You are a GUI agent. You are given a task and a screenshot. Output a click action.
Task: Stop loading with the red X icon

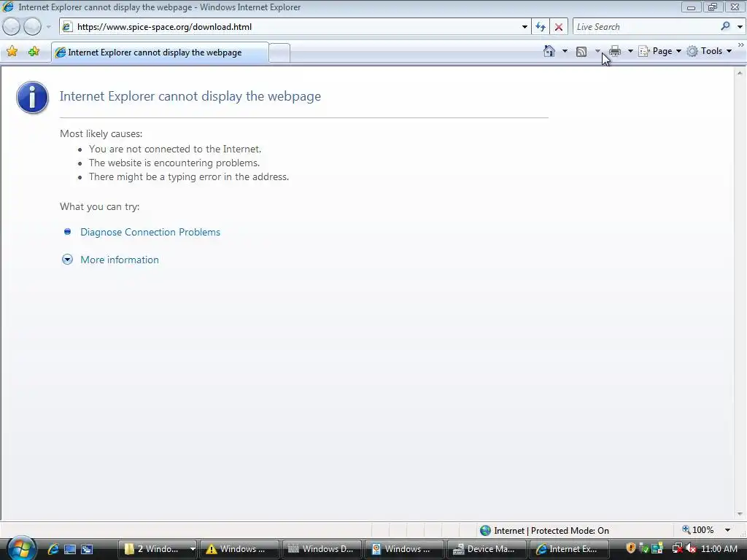(x=558, y=27)
